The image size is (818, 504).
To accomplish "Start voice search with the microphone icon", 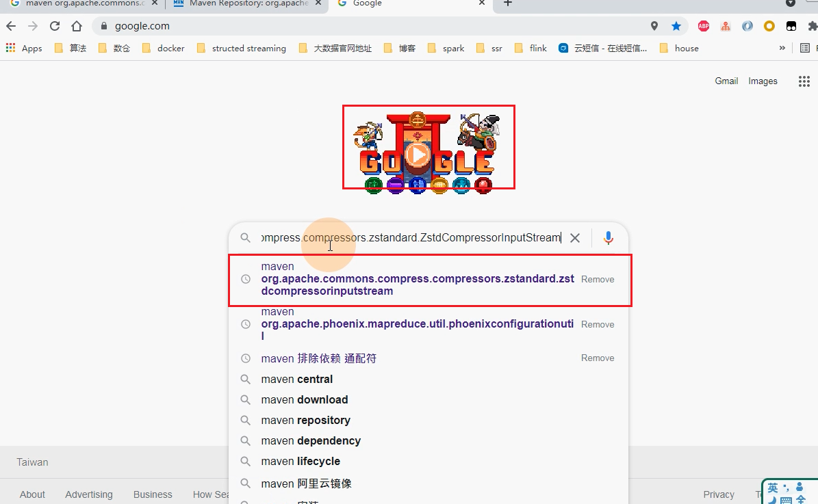I will click(609, 238).
